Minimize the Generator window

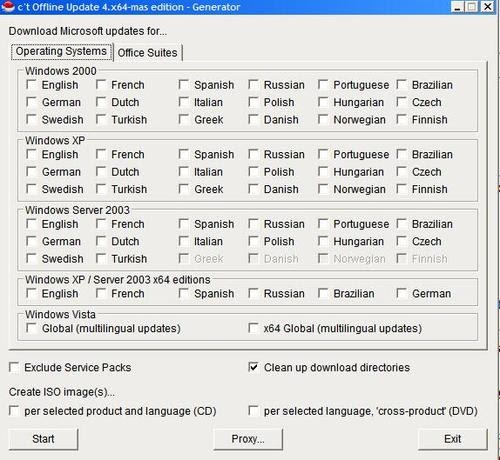click(458, 7)
